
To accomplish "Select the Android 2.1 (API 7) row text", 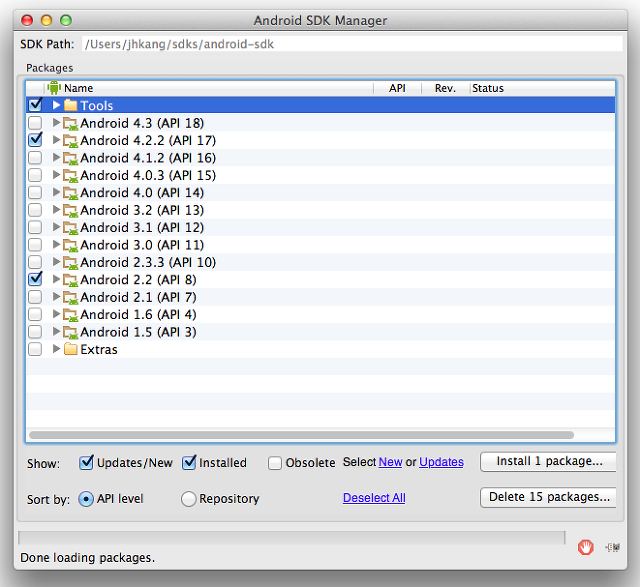I will pyautogui.click(x=138, y=297).
